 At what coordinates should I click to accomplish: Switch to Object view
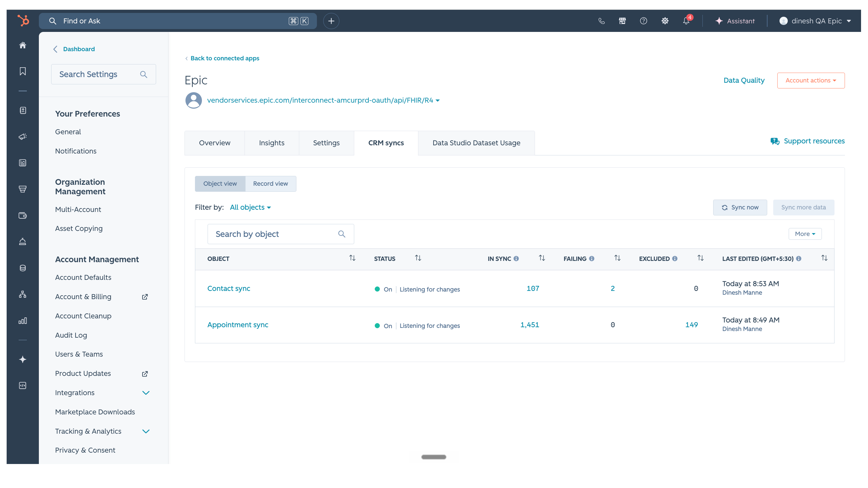[220, 184]
